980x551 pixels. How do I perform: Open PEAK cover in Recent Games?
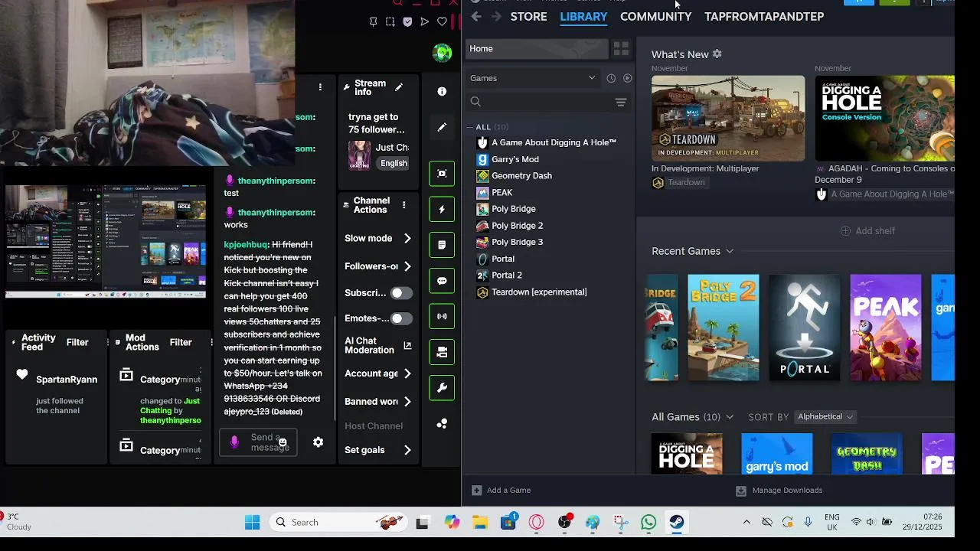pos(886,328)
